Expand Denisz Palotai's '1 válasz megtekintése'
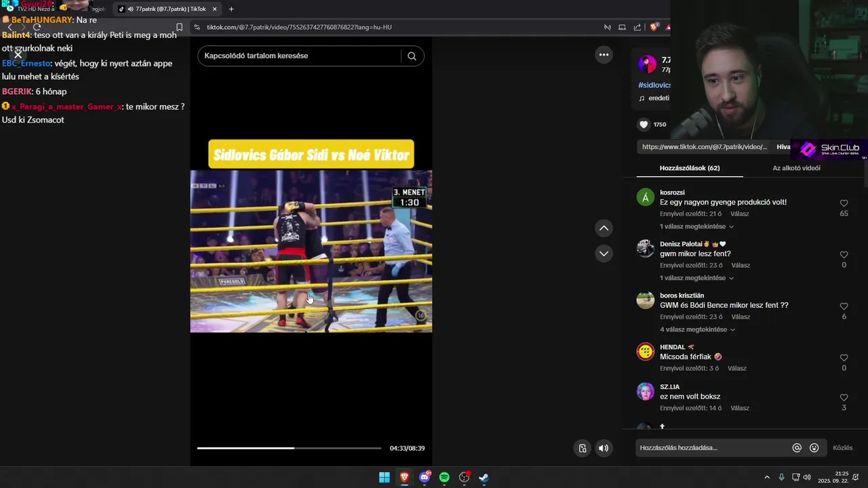Image resolution: width=868 pixels, height=488 pixels. pos(696,278)
